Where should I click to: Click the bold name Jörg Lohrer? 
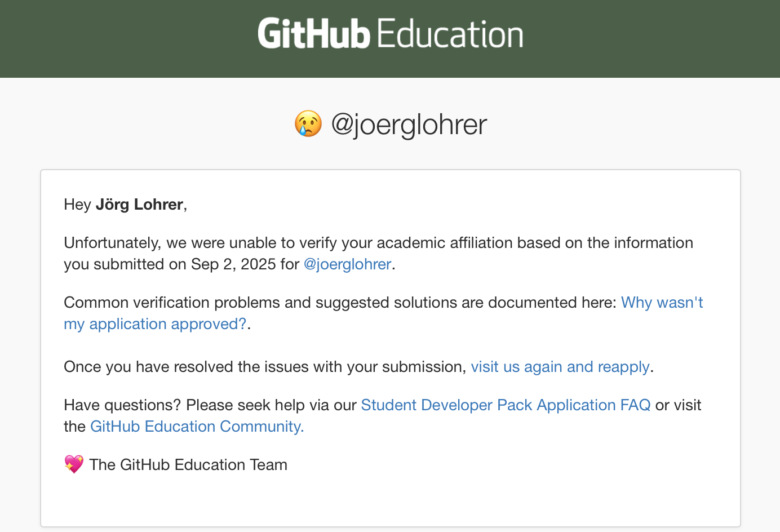[139, 205]
